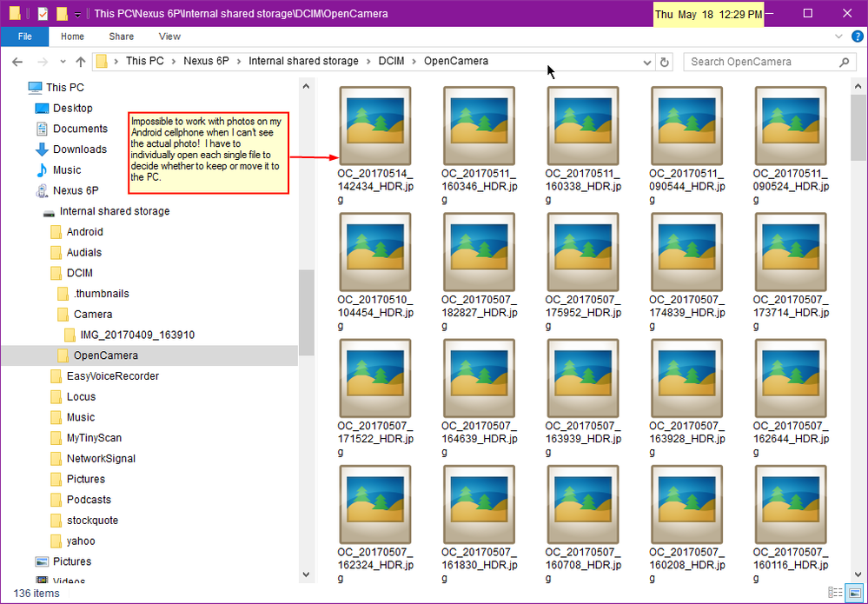
Task: Open the NetworkSignal folder in tree
Action: [102, 458]
